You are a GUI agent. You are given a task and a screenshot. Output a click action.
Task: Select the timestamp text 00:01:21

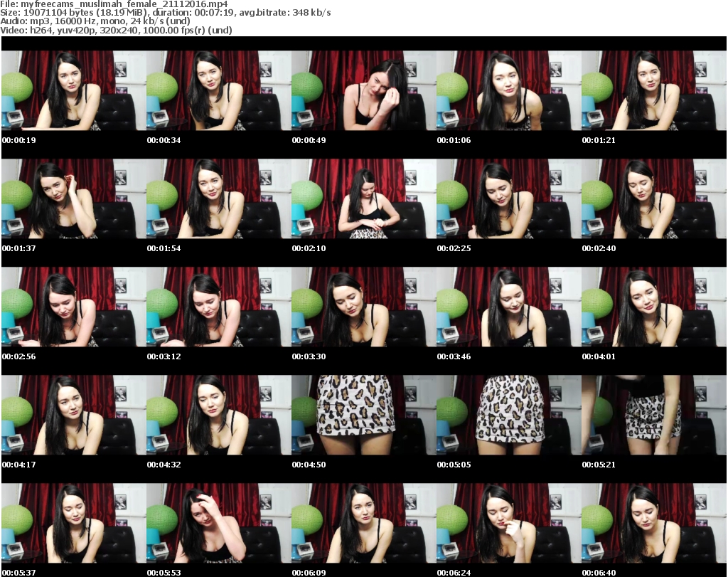pyautogui.click(x=599, y=140)
